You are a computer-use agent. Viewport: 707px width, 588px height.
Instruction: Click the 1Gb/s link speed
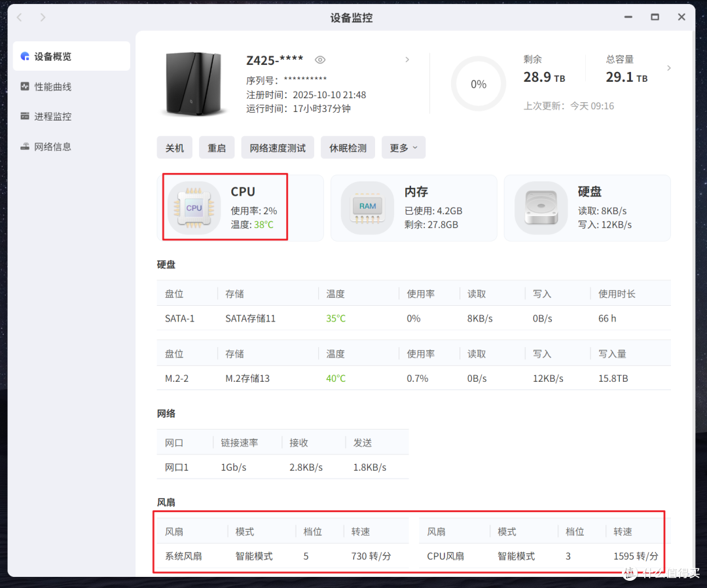point(234,467)
